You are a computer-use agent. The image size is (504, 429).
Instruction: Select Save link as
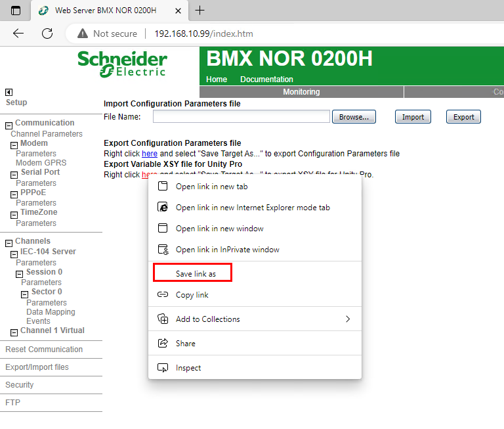(x=255, y=273)
